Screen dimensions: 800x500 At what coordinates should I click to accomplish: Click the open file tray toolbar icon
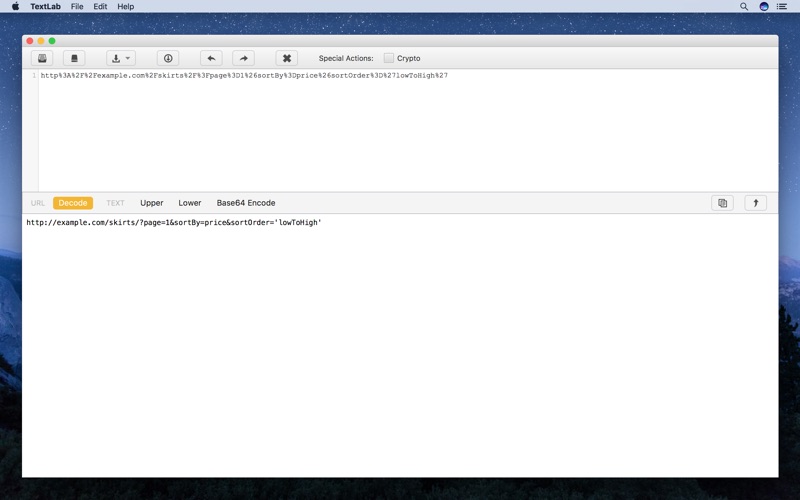[x=42, y=58]
